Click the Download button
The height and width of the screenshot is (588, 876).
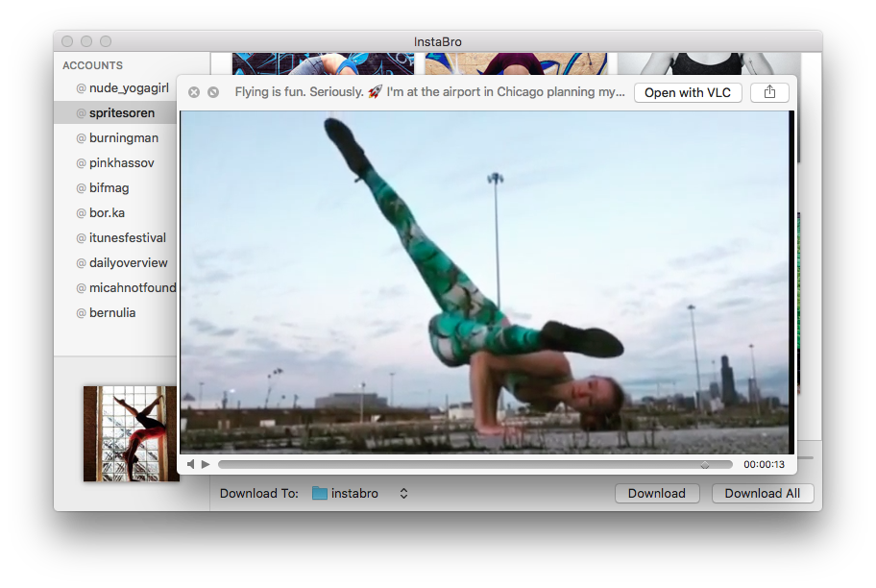coord(657,494)
